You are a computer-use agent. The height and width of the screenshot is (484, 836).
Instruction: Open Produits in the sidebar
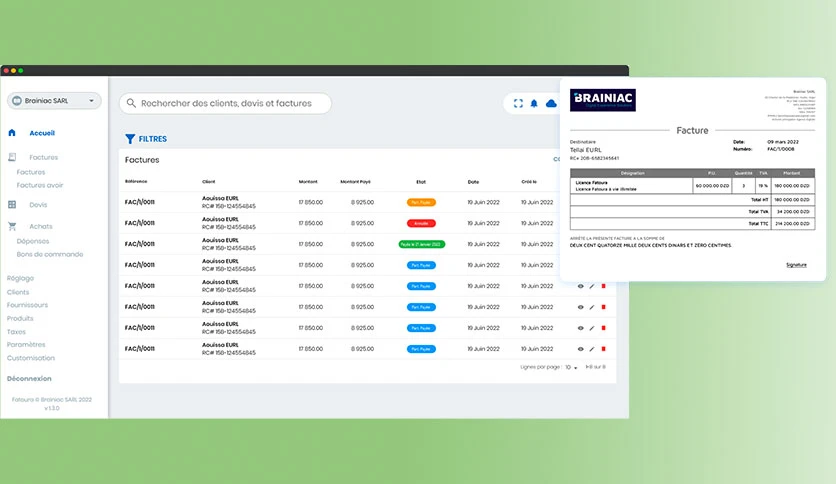[20, 318]
